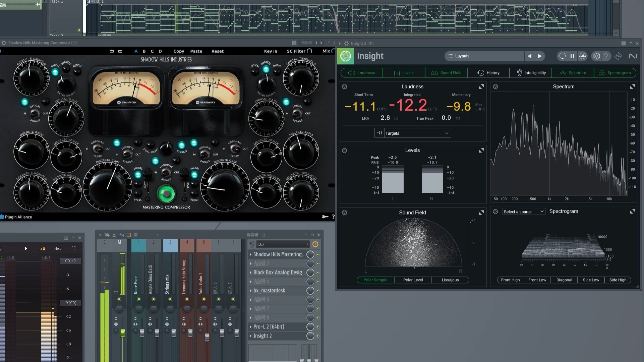The image size is (644, 362).
Task: Click the Plugin Alliance key icon
Action: tap(325, 217)
